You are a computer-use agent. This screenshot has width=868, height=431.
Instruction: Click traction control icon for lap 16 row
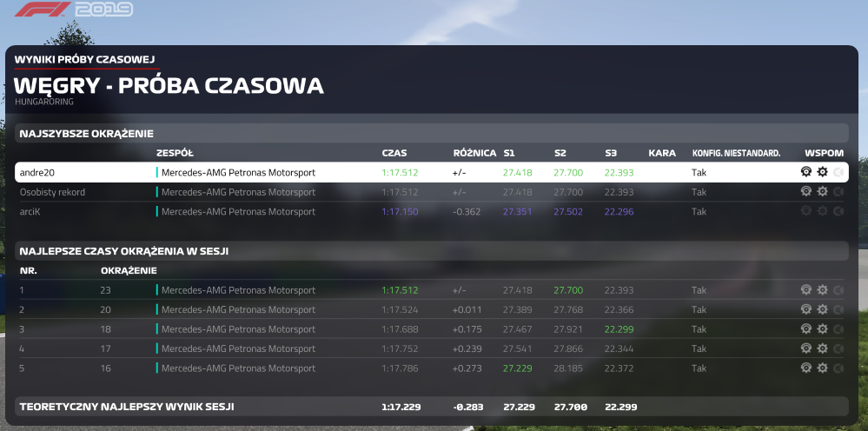click(806, 368)
